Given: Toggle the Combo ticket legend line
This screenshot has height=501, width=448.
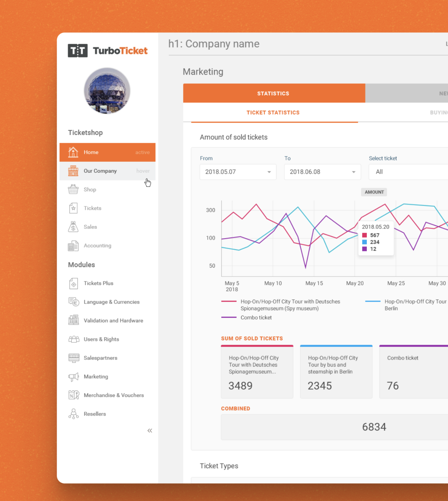Looking at the screenshot, I should (x=246, y=317).
